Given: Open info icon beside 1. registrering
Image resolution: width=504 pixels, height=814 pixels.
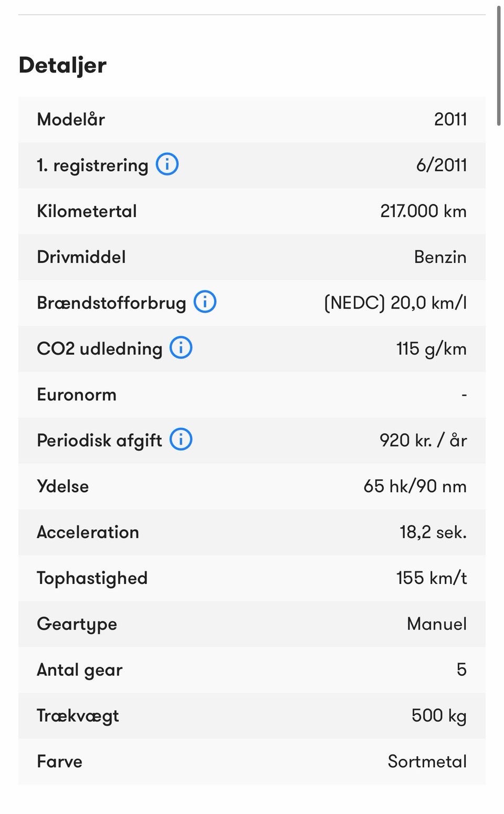Looking at the screenshot, I should pyautogui.click(x=167, y=164).
